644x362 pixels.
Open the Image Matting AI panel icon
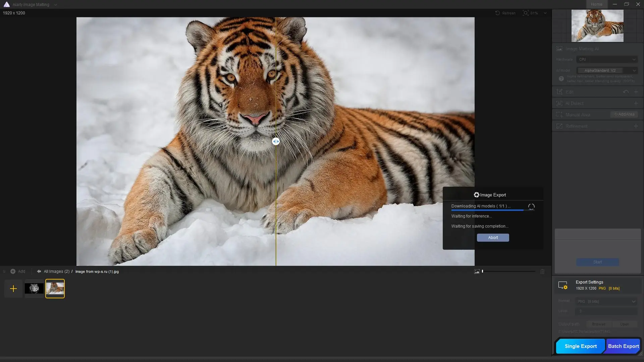(559, 49)
